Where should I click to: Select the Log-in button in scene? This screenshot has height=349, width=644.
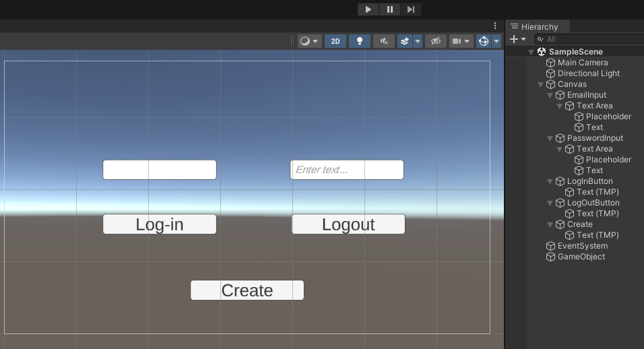click(x=160, y=224)
